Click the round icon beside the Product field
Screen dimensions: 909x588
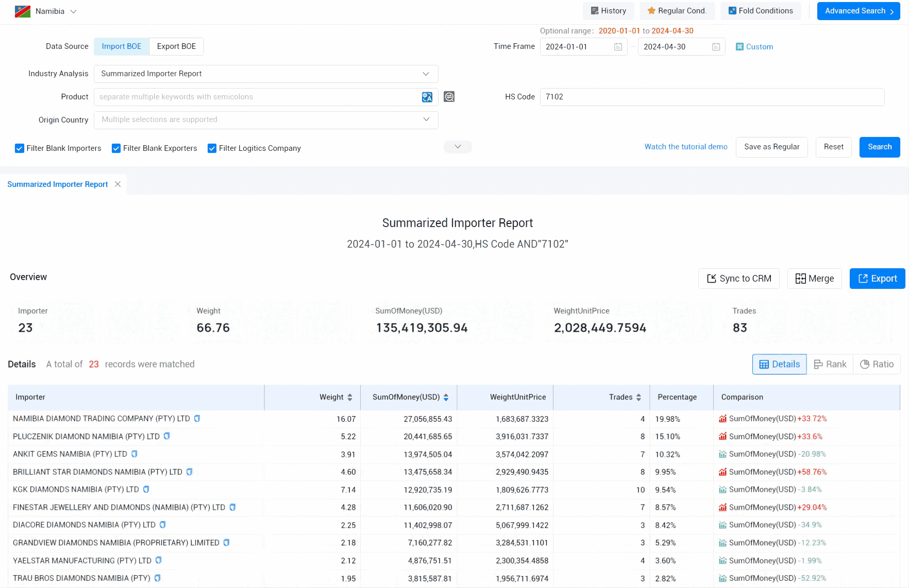[449, 97]
